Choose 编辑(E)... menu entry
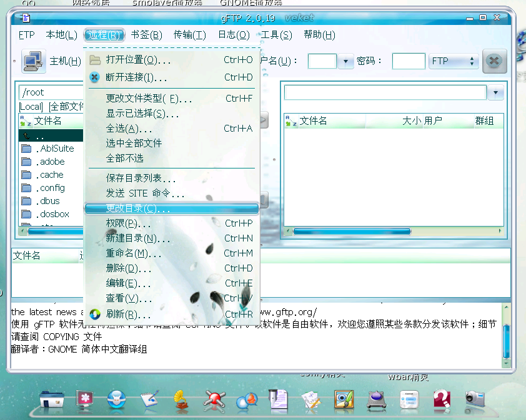This screenshot has height=420, width=526. point(171,283)
